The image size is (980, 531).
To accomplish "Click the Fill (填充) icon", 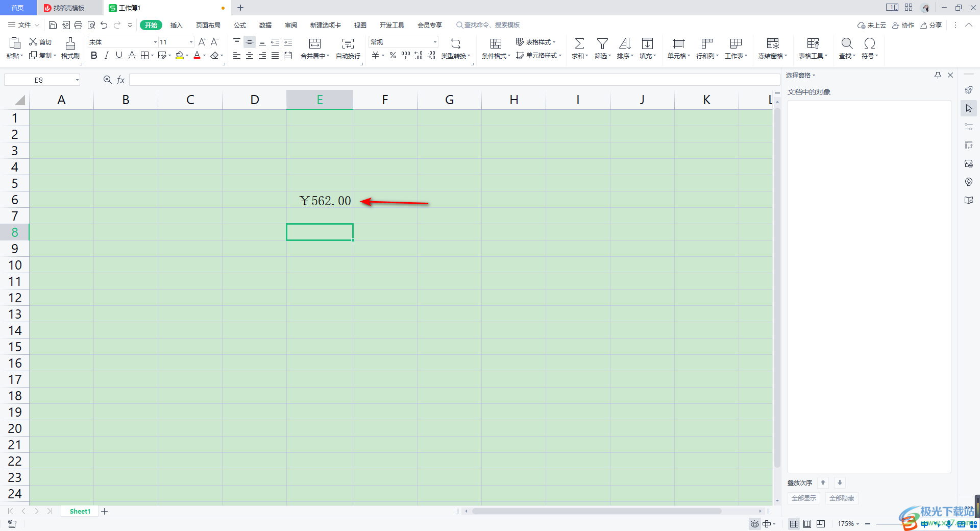I will pos(647,43).
